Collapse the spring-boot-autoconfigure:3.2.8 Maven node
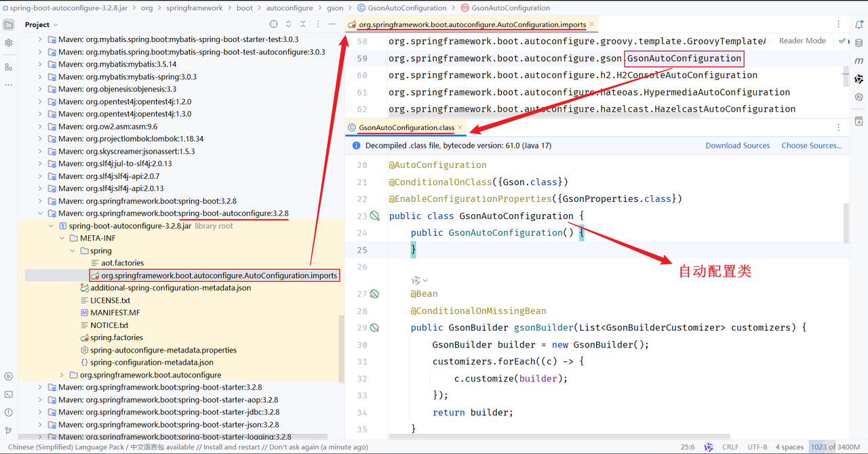 [40, 213]
